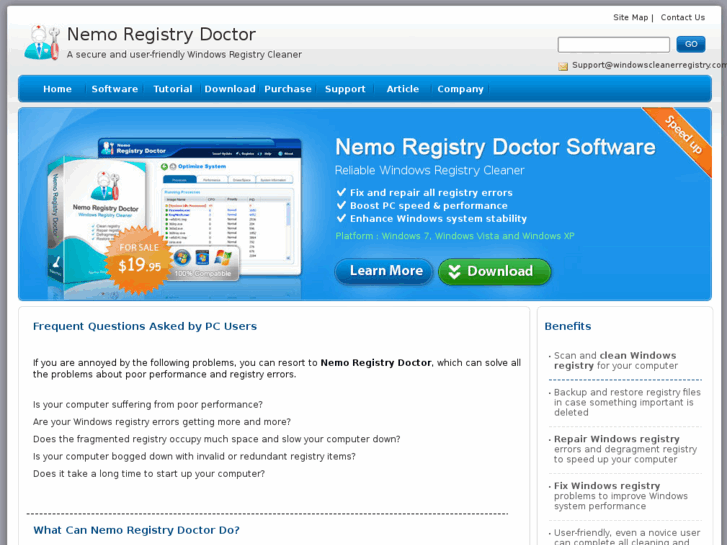Click 'Scan and clean Windows registry' benefit
Image resolution: width=727 pixels, height=545 pixels.
pyautogui.click(x=615, y=360)
